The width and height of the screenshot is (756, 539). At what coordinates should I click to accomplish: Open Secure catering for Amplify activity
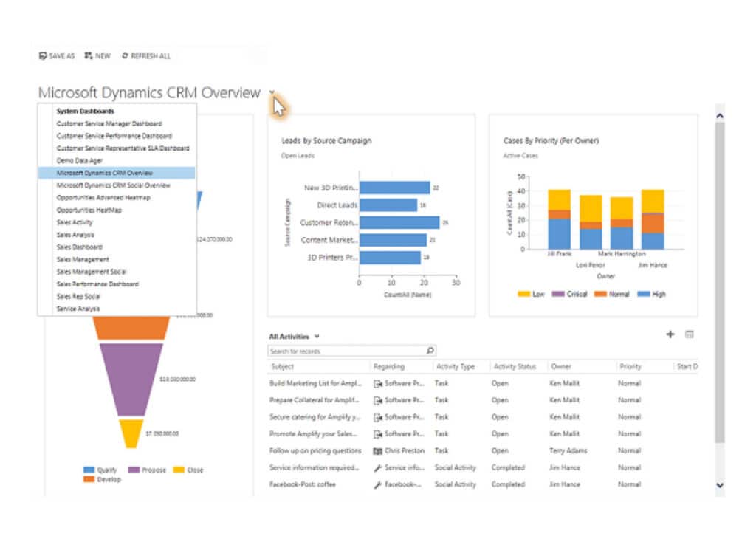tap(315, 417)
